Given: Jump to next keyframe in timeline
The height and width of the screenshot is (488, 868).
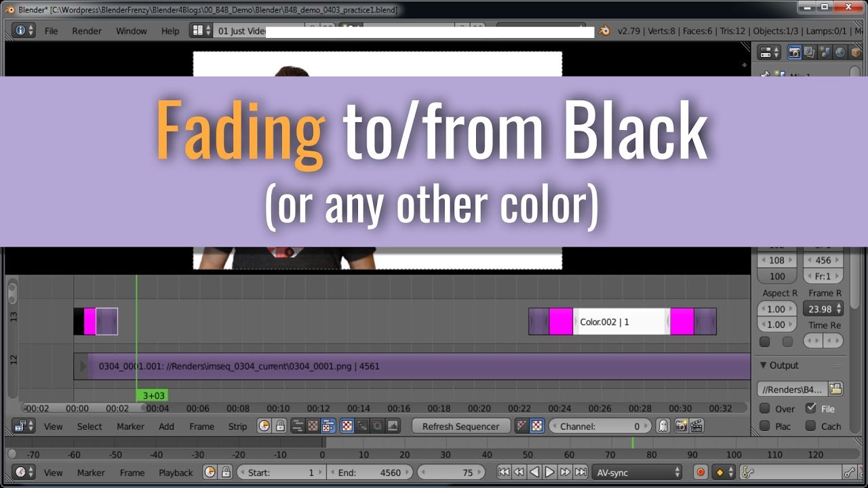Looking at the screenshot, I should point(566,472).
